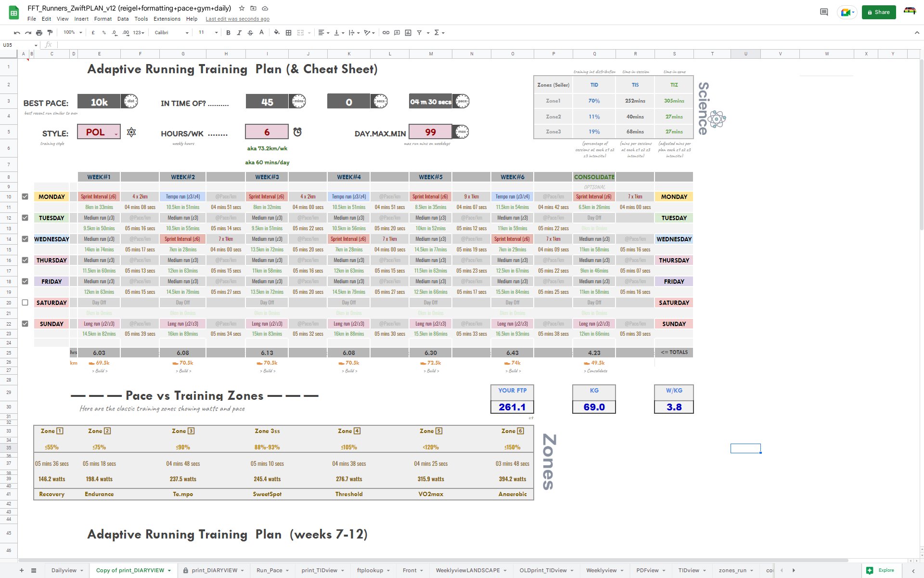Switch to the Weeklyview sheet tab
This screenshot has width=924, height=578.
[x=602, y=570]
